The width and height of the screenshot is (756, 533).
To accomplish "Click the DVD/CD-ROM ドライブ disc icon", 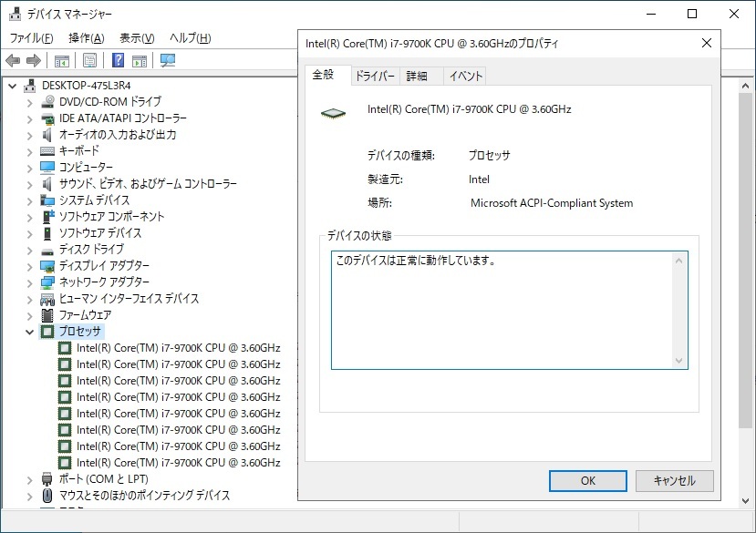I will pyautogui.click(x=47, y=102).
